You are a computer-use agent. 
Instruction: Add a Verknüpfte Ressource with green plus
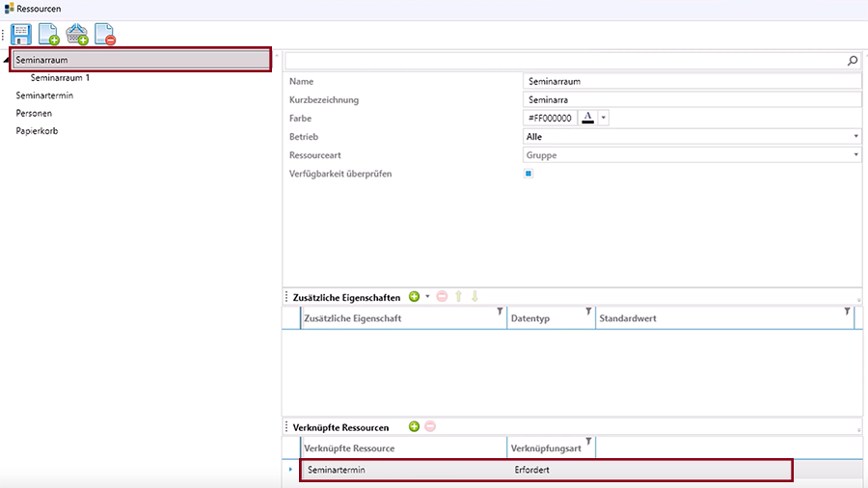415,426
